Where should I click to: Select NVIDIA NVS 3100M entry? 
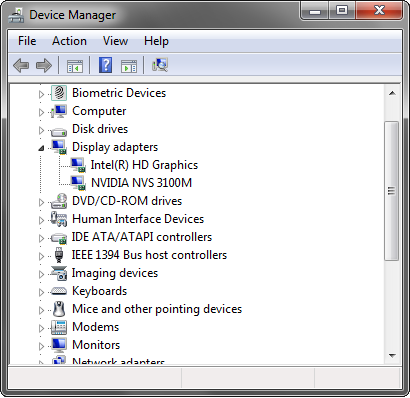[141, 183]
